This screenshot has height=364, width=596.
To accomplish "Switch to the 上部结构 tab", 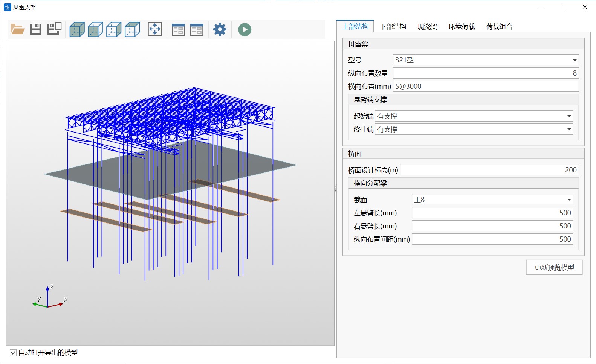I will [x=355, y=26].
